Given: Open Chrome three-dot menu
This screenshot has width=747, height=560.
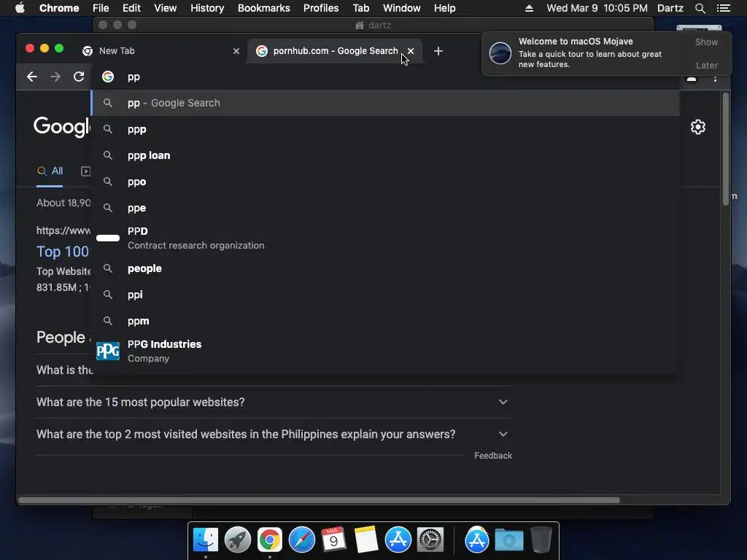Looking at the screenshot, I should (715, 79).
